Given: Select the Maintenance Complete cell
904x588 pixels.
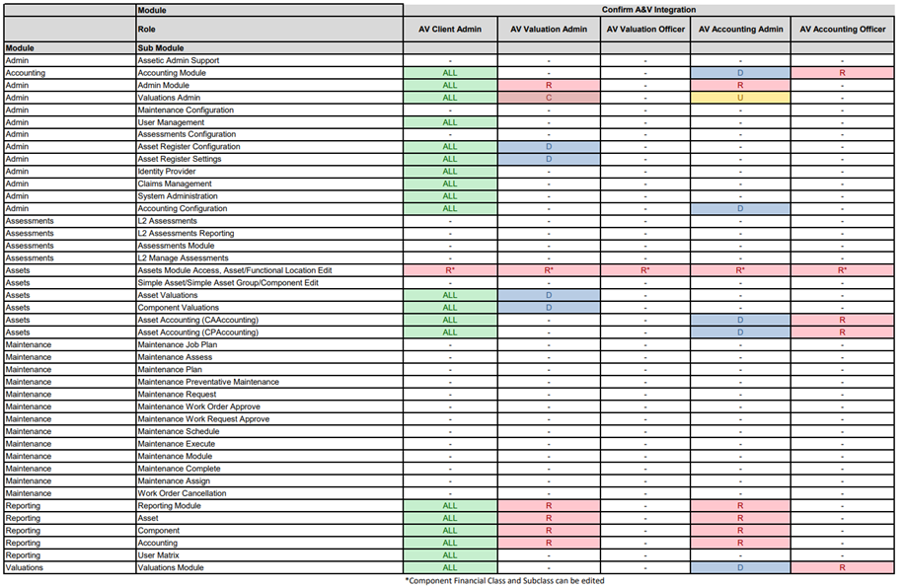Looking at the screenshot, I should (269, 469).
